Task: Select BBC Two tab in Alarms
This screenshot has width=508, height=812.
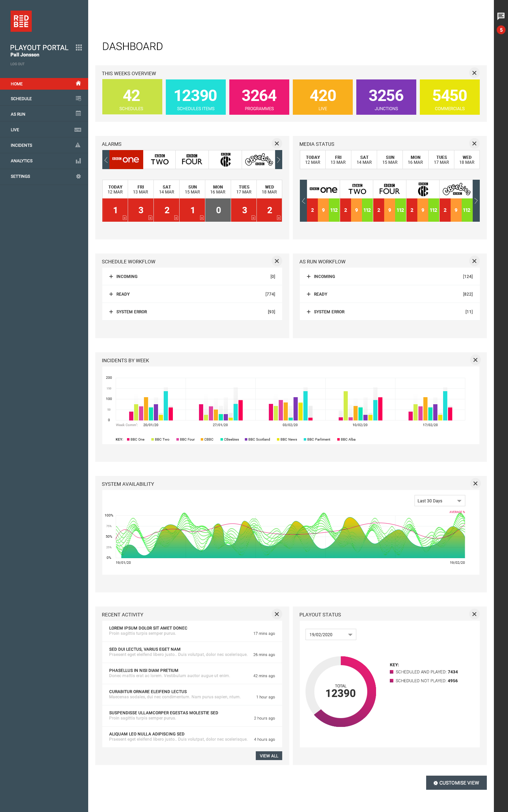Action: pyautogui.click(x=160, y=160)
